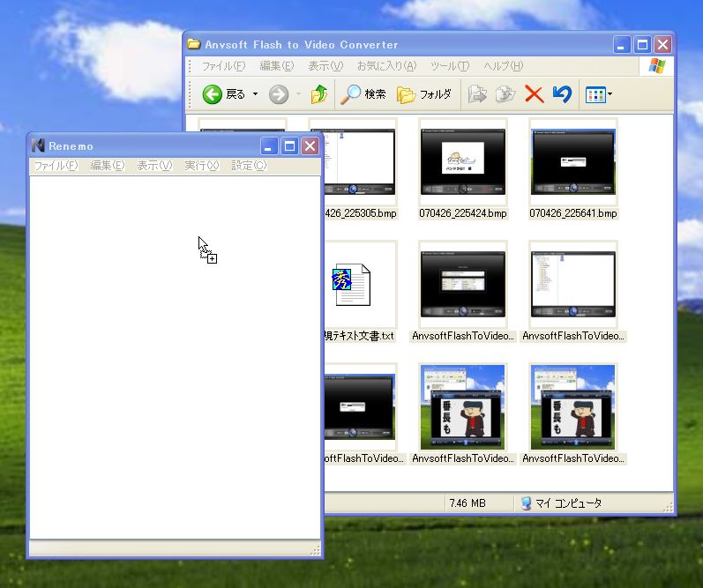Go up one folder level icon

[319, 94]
